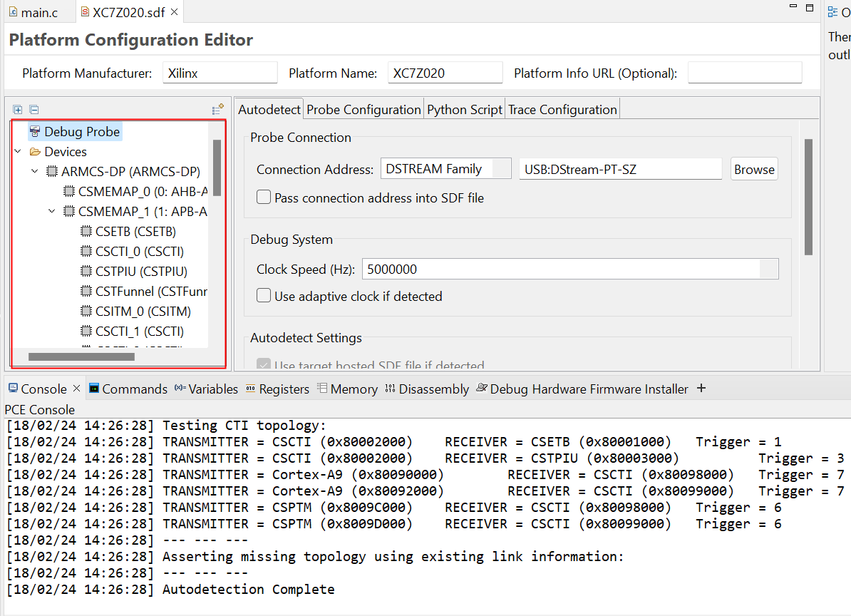Click the add device icon above tree
The height and width of the screenshot is (616, 851).
(x=218, y=109)
